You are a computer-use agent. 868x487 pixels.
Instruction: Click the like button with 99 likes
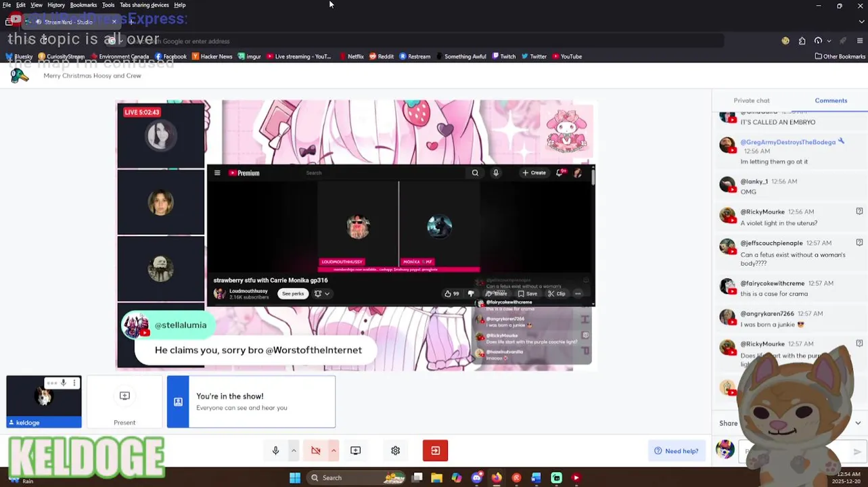tap(452, 294)
